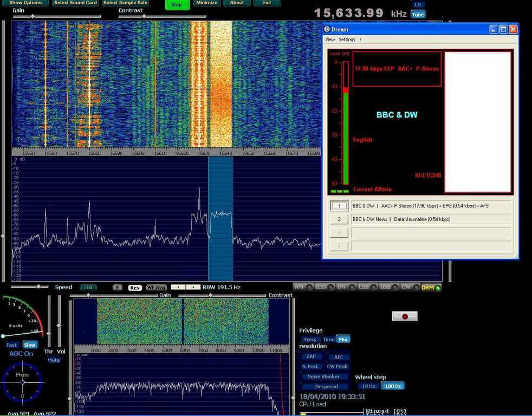Select LO tuning mode
532x416 pixels.
pos(418,4)
